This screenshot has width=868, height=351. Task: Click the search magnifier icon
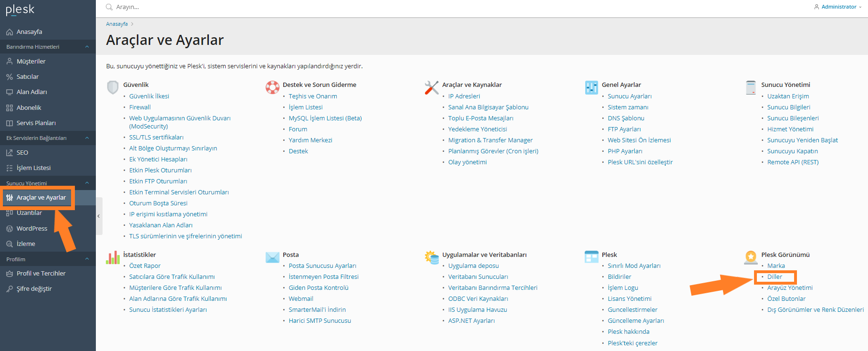109,7
